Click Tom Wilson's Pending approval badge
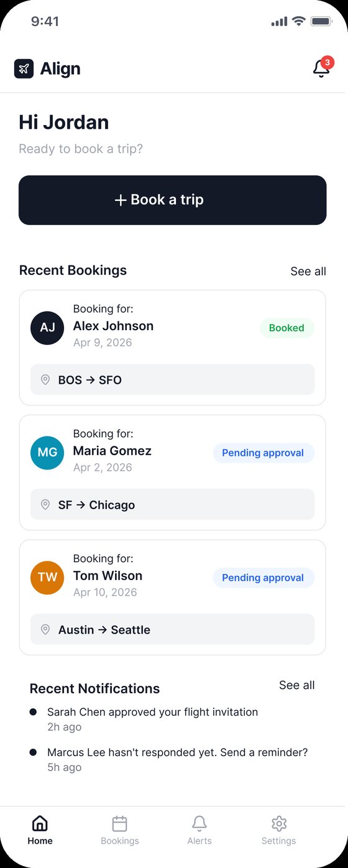This screenshot has height=868, width=348. tap(263, 578)
